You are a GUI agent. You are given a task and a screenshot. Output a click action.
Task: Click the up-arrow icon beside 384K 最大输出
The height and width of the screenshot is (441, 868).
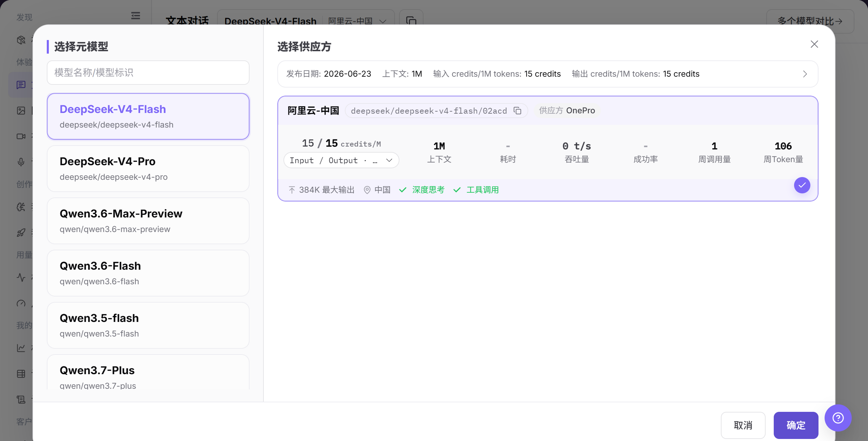click(292, 190)
